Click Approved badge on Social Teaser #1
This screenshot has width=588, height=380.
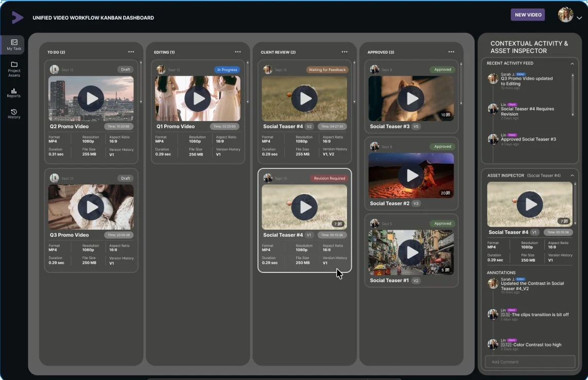click(442, 223)
